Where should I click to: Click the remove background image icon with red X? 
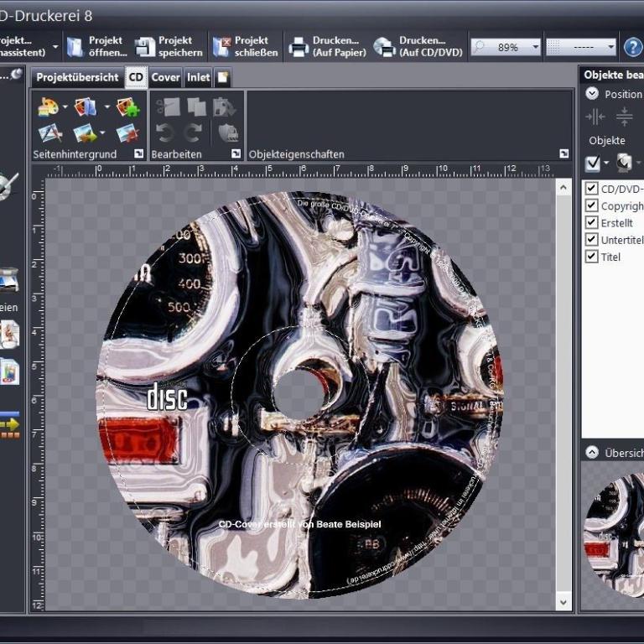point(127,132)
